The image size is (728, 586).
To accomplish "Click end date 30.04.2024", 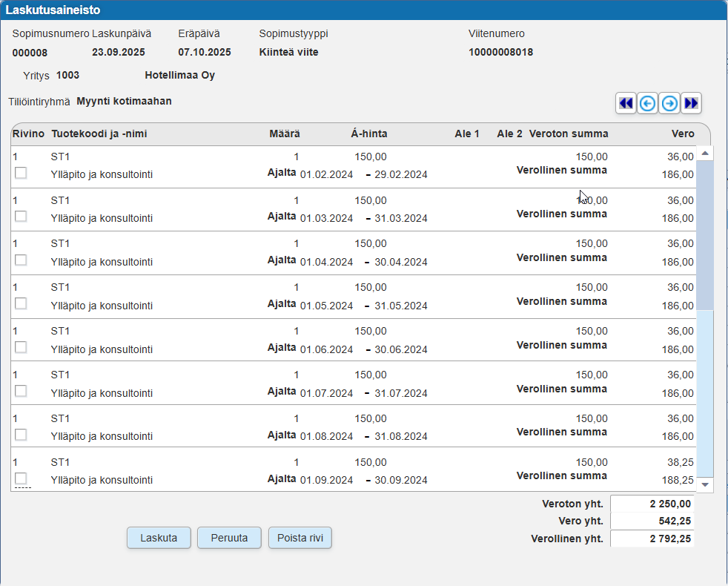I will pyautogui.click(x=401, y=262).
